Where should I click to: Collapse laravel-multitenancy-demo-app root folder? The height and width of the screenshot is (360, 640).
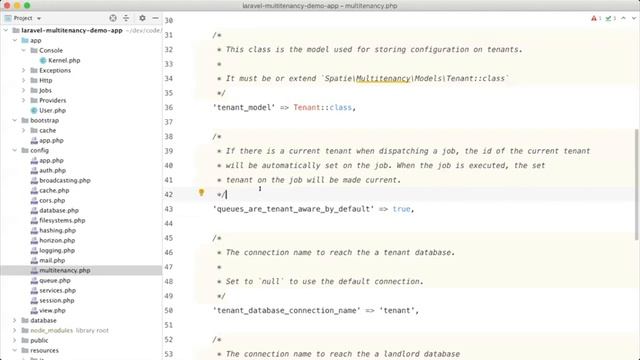coord(6,30)
